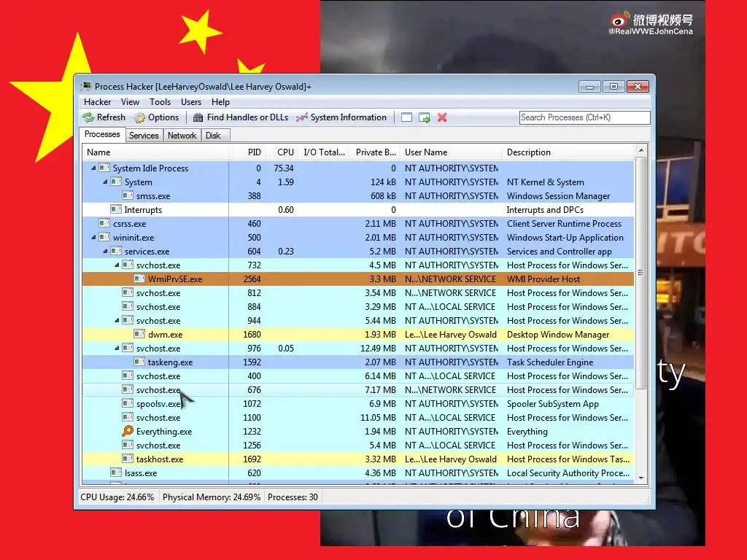Sort by the User Name column header
Viewport: 747px width, 560px height.
coord(451,152)
